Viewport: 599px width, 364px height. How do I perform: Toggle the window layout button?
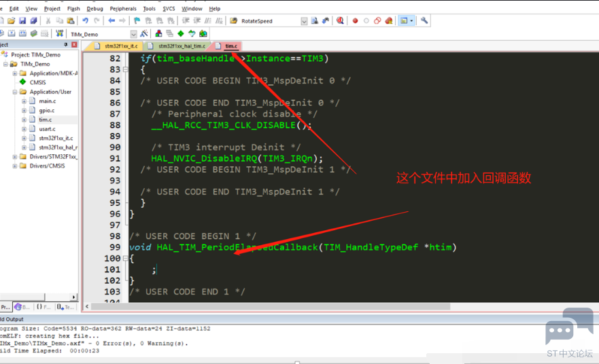tap(403, 20)
